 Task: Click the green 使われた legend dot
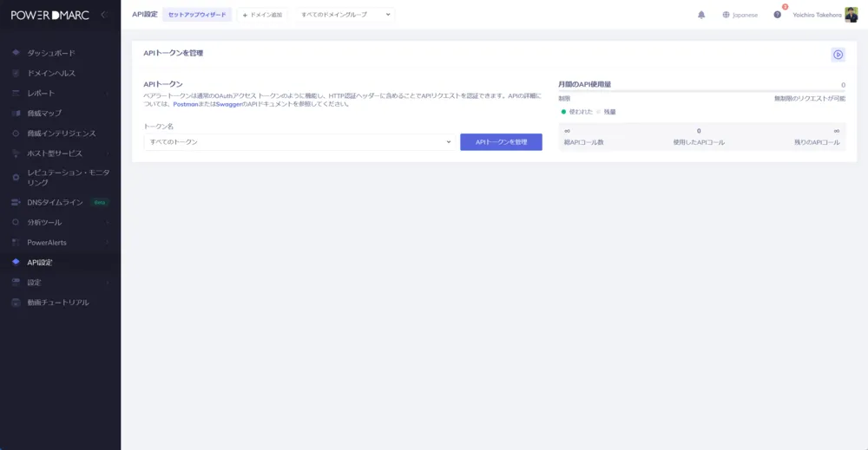point(563,112)
